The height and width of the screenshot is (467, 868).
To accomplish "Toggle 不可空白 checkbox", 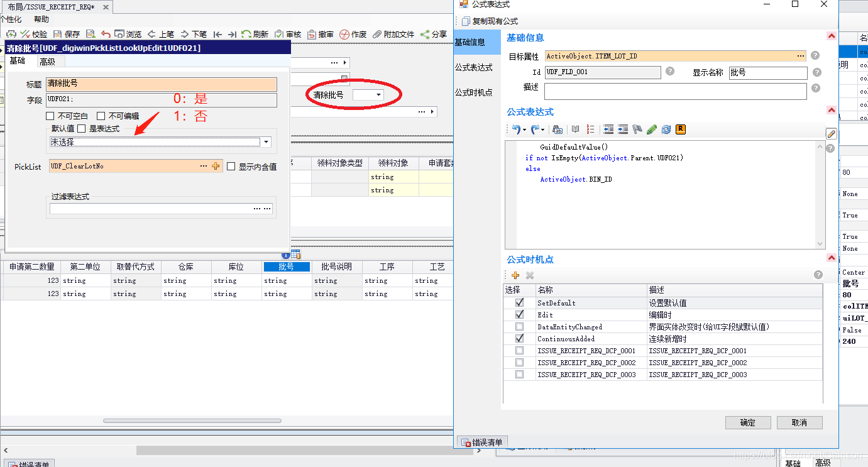I will (x=50, y=116).
